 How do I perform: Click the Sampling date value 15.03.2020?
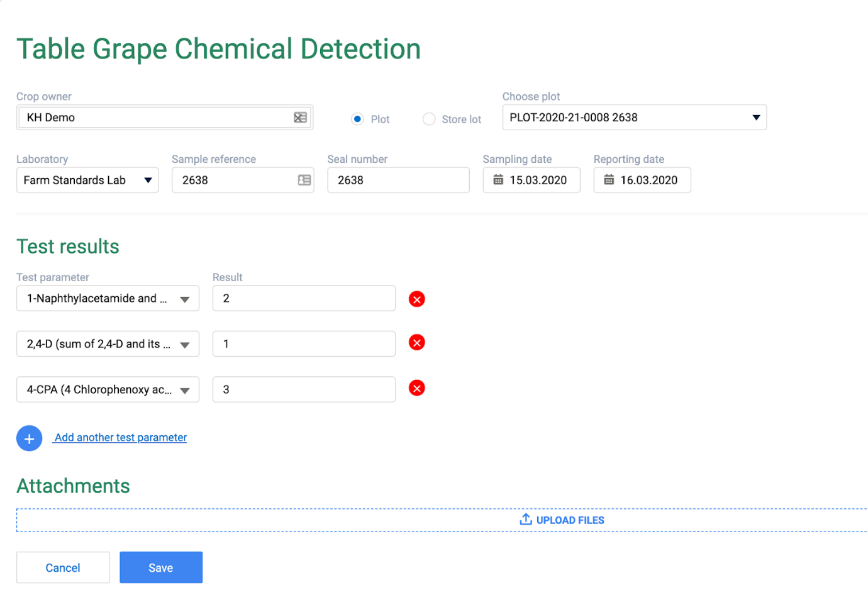[x=538, y=181]
